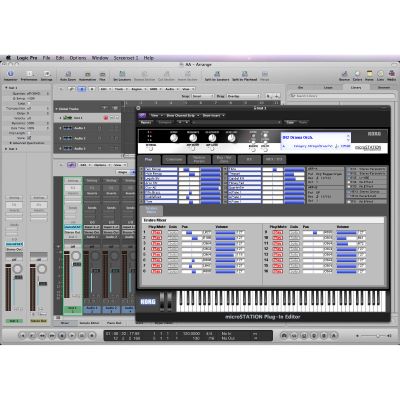Screen dimensions: 400x400
Task: Toggle Compare in the plug-in header
Action: click(165, 122)
